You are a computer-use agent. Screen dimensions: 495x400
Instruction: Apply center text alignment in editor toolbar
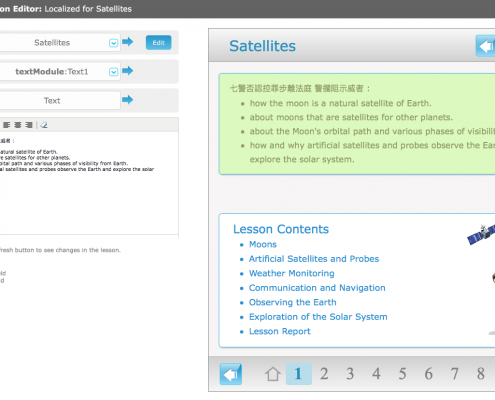tap(18, 125)
